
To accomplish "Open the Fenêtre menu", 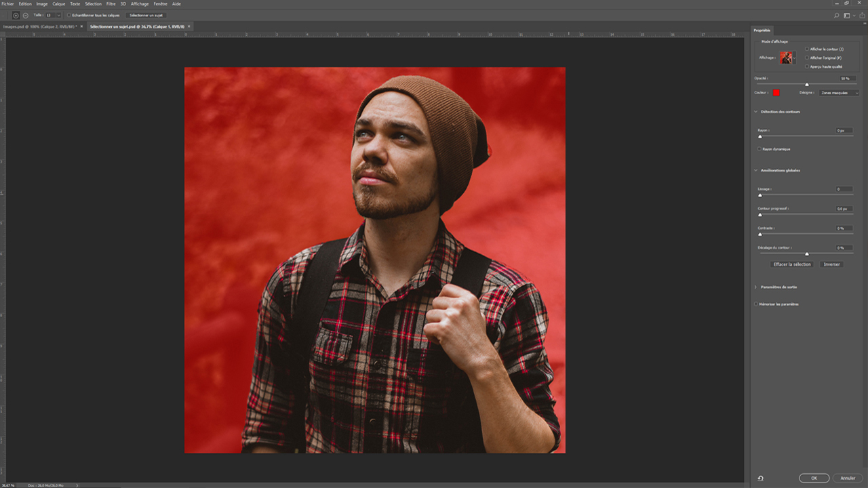I will point(161,4).
